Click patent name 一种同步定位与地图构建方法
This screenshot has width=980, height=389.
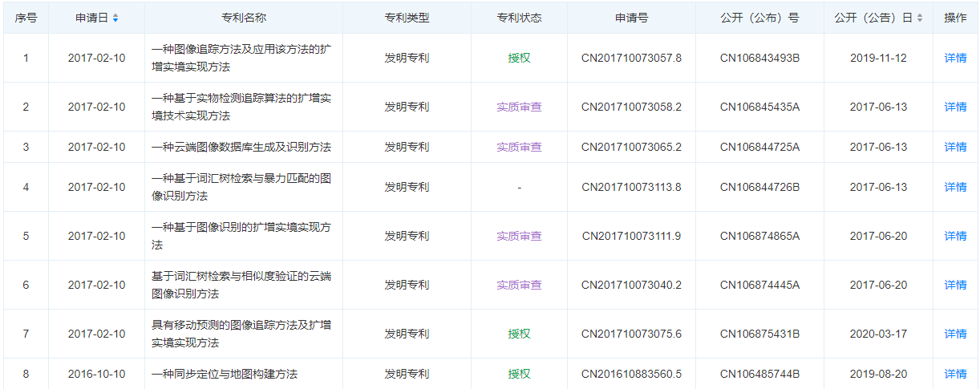(x=225, y=374)
